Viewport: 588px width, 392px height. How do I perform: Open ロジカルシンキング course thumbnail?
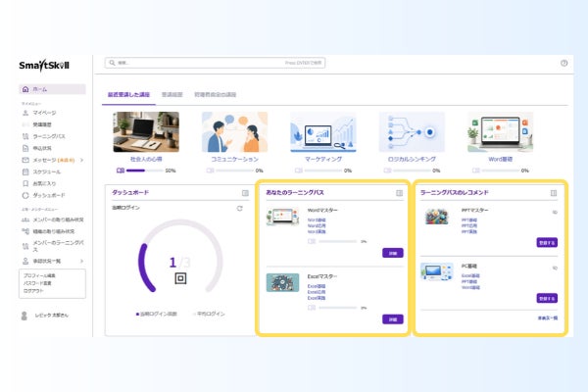412,132
